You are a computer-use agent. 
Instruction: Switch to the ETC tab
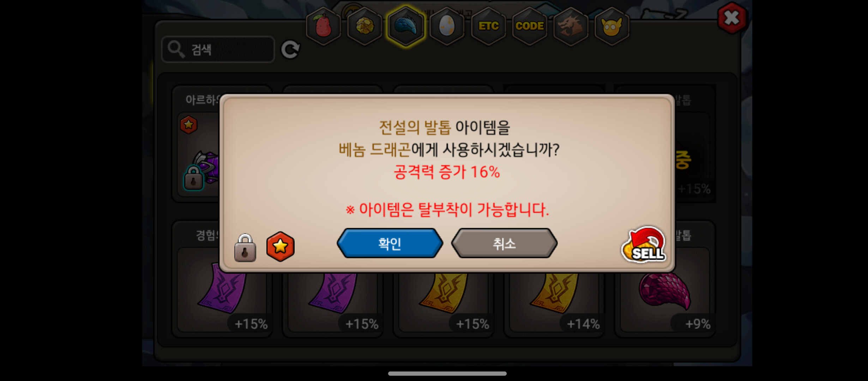pyautogui.click(x=488, y=26)
